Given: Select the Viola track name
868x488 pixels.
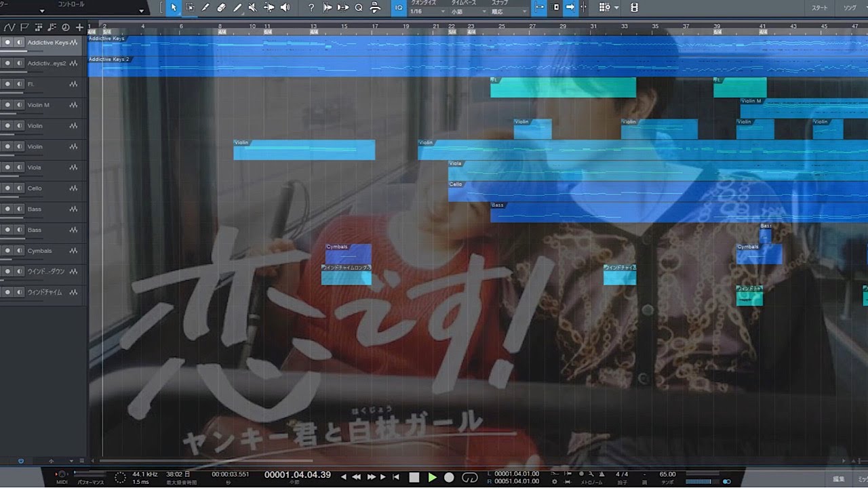Looking at the screenshot, I should tap(35, 167).
